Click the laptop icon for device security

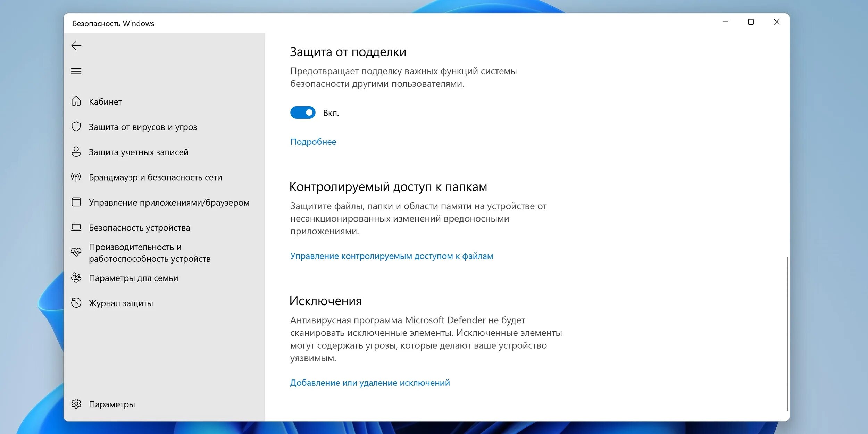pos(76,227)
